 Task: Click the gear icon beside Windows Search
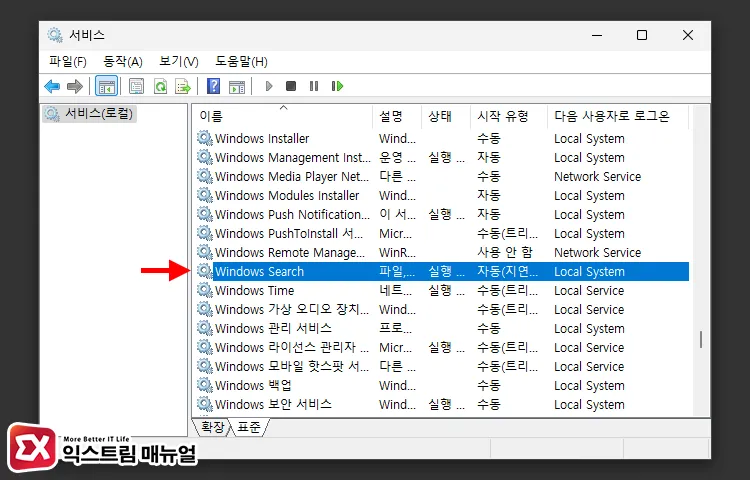coord(205,271)
